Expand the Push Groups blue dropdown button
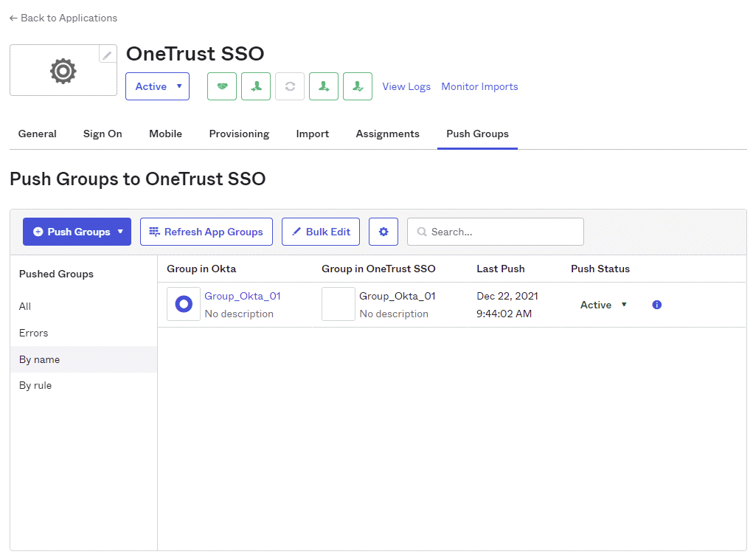Image resolution: width=753 pixels, height=560 pixels. [77, 232]
